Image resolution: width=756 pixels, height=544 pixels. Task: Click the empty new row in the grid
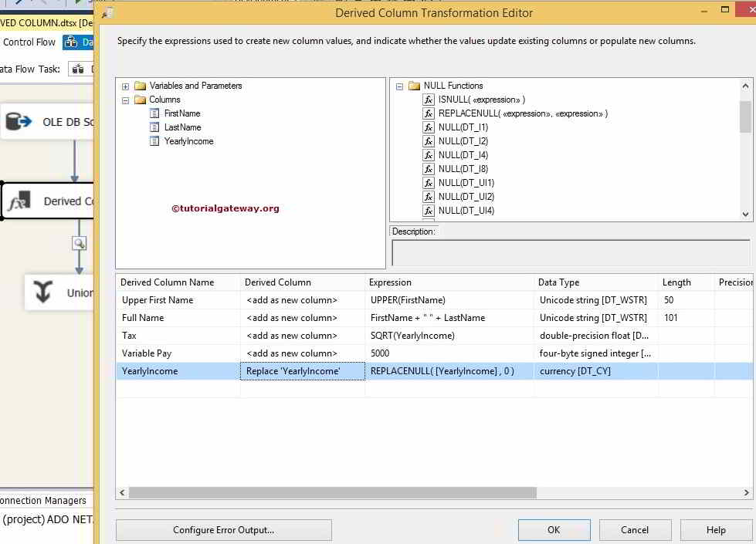point(434,390)
